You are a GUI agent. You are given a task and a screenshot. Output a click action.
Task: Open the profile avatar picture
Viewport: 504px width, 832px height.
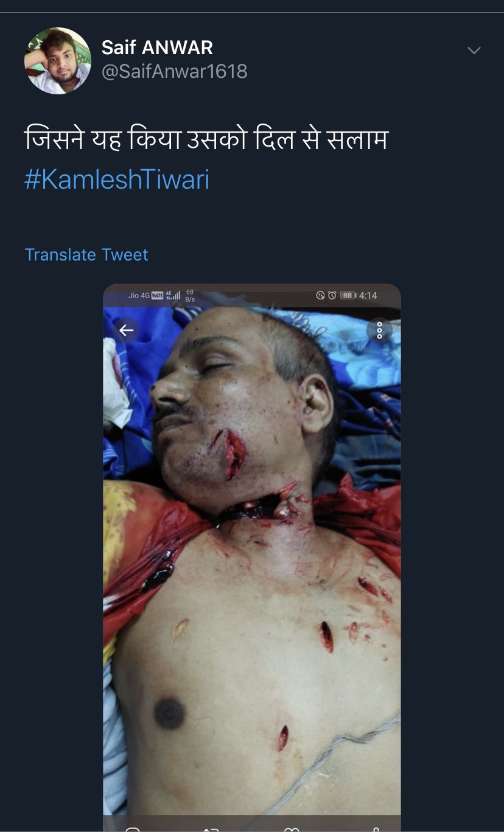tap(58, 60)
